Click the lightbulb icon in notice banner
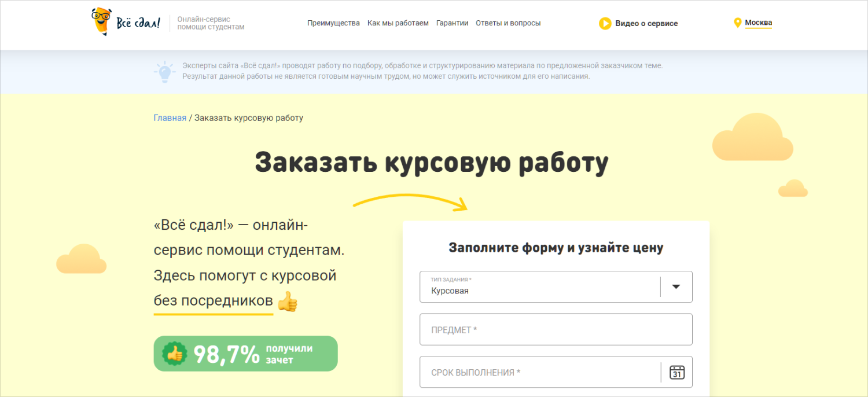The image size is (868, 397). (x=164, y=71)
